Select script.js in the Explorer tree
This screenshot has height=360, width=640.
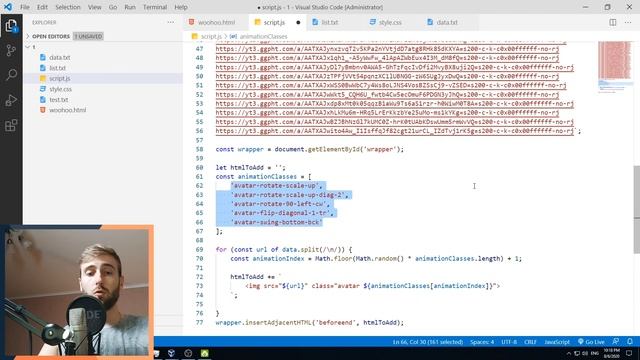pos(60,78)
